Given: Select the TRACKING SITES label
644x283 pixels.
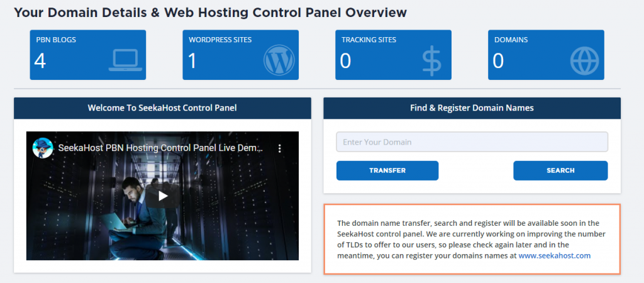Looking at the screenshot, I should coord(369,40).
